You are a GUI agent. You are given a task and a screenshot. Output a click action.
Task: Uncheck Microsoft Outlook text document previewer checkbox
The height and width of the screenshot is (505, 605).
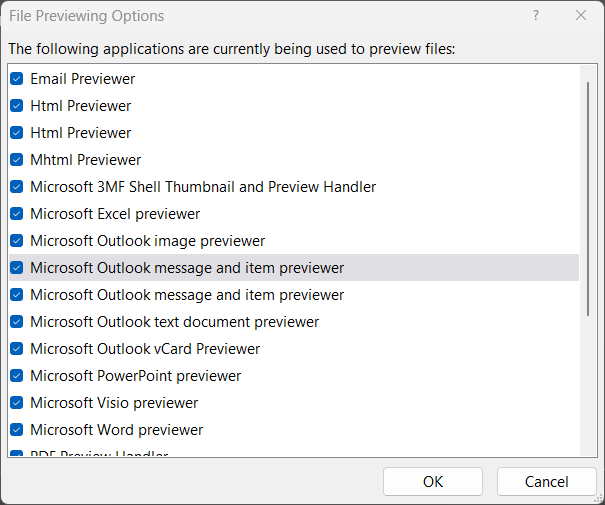[17, 322]
